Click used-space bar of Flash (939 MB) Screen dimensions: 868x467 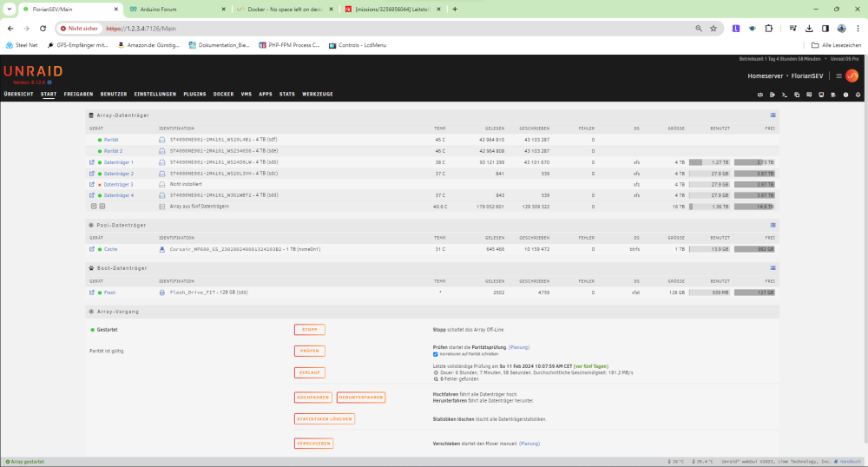[709, 293]
